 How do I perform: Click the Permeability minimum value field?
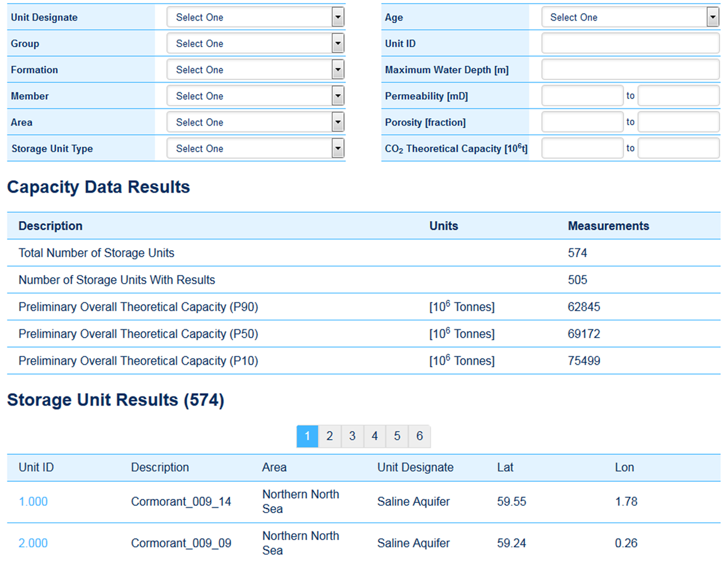(582, 96)
